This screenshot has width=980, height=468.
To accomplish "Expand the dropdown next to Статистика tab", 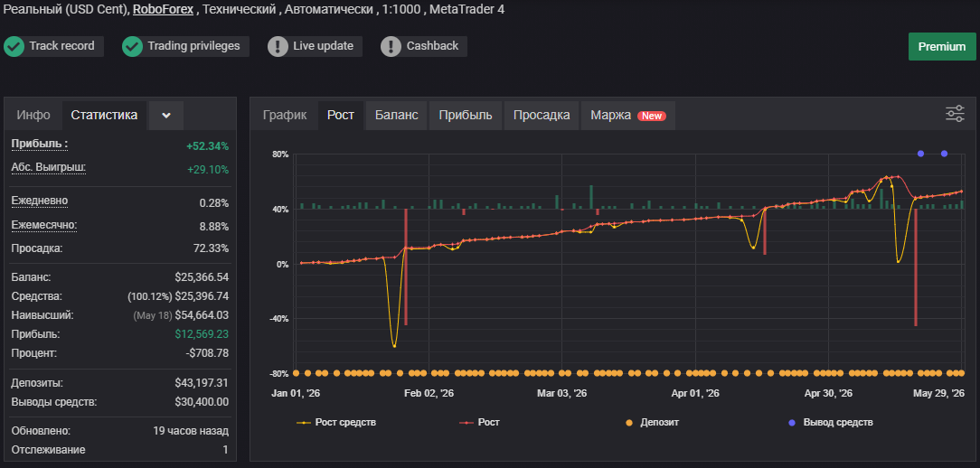I will [x=166, y=116].
